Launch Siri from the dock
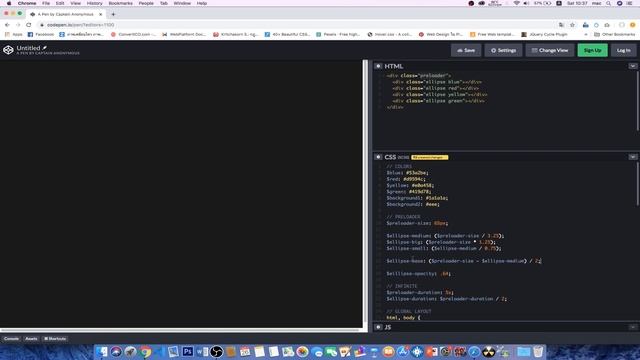The image size is (640, 360). 116,351
